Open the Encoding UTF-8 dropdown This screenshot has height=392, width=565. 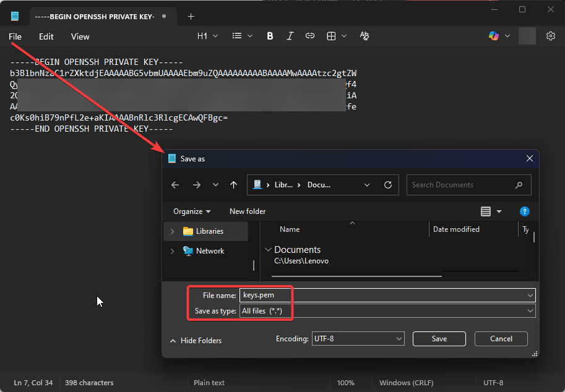click(358, 339)
